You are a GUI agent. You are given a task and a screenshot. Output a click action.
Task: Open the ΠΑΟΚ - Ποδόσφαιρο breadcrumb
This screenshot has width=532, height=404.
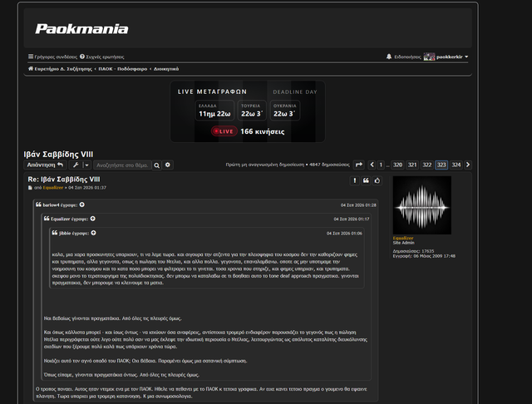123,69
